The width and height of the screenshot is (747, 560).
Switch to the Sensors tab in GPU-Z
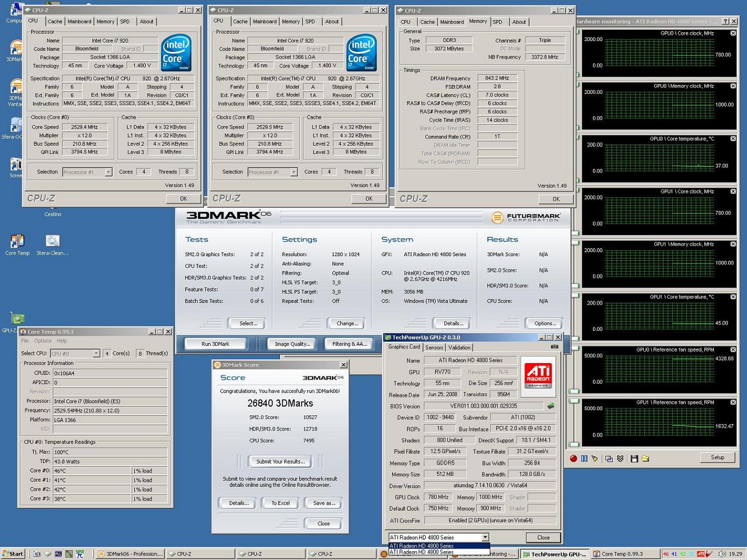(x=434, y=348)
